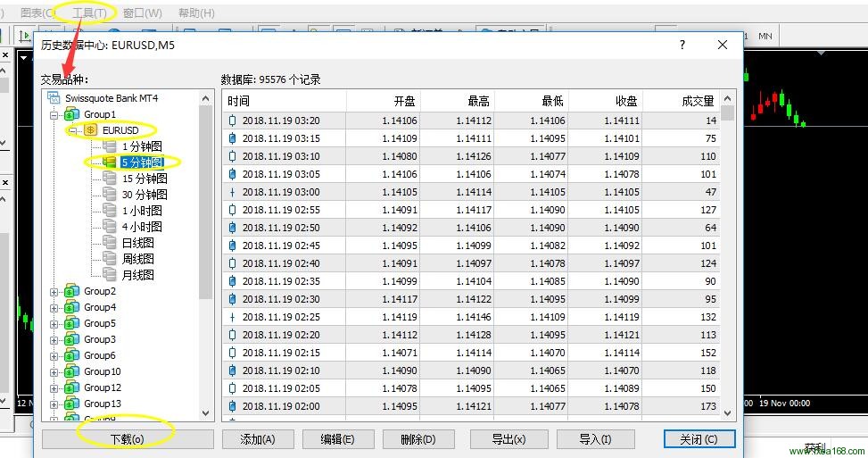
Task: Click volume value 173 in table
Action: tap(708, 406)
